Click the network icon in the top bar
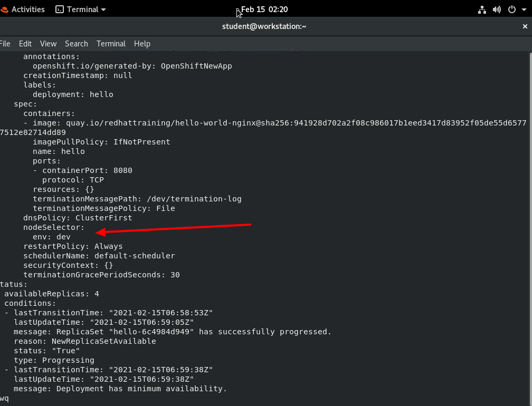Viewport: 532px width, 406px height. [x=482, y=9]
